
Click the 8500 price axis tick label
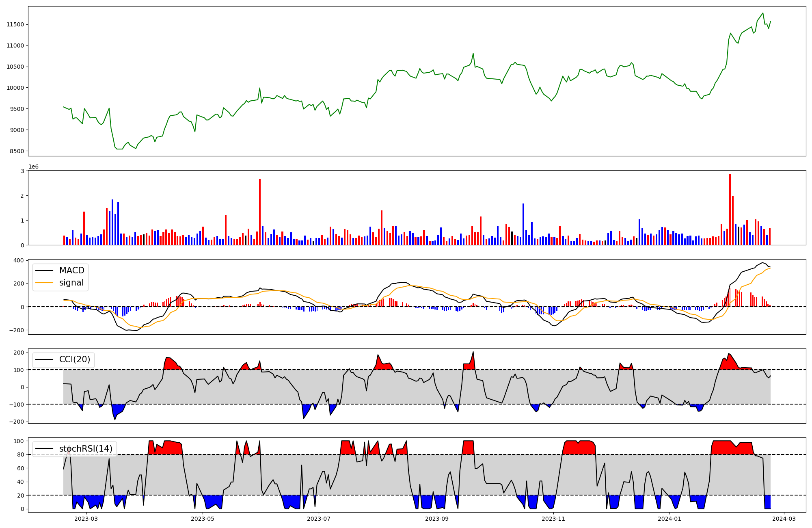tap(17, 151)
